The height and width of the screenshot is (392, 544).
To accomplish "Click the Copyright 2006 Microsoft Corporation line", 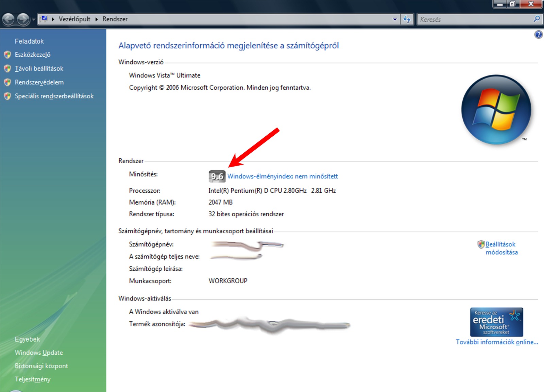I will pos(220,88).
